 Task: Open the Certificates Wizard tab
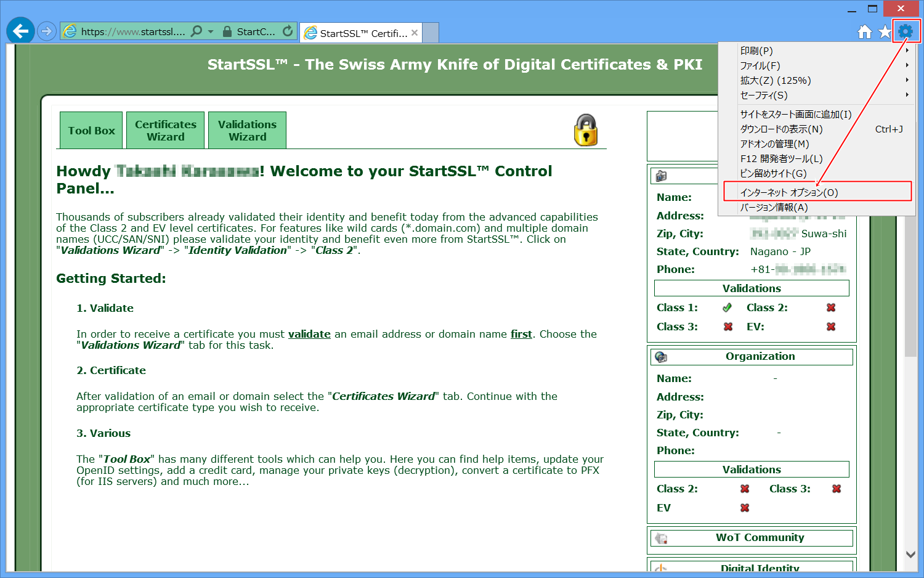pyautogui.click(x=166, y=131)
